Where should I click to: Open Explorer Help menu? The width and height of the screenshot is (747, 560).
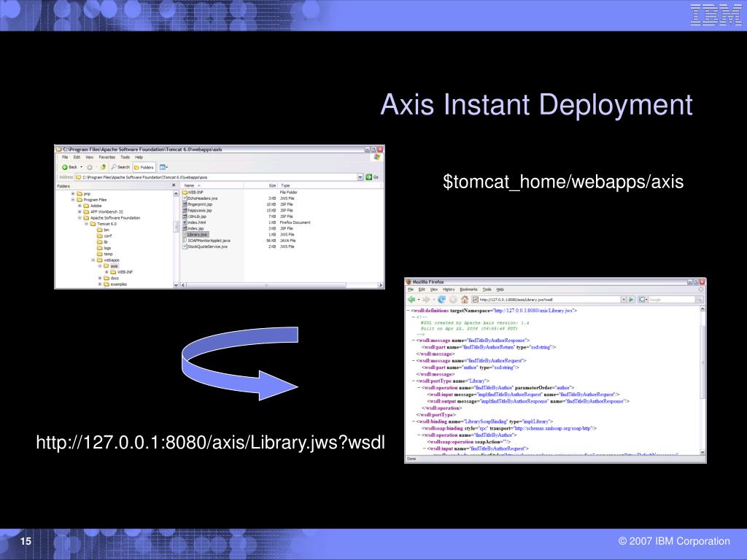pyautogui.click(x=139, y=157)
